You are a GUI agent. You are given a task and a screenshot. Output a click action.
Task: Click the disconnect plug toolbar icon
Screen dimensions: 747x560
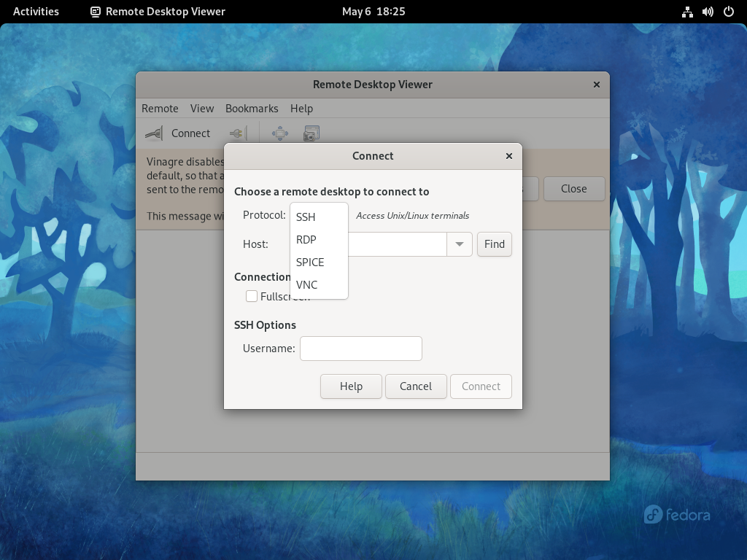[238, 133]
